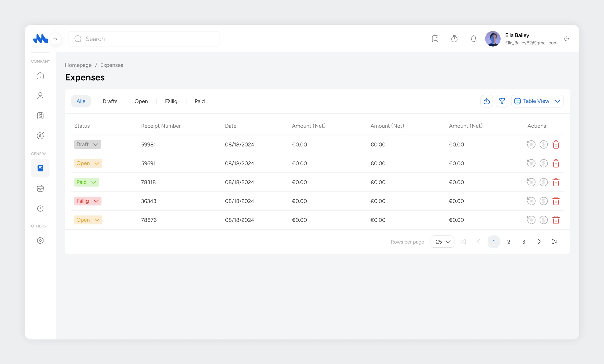Open the contacts person icon in sidebar
604x364 pixels.
tap(40, 96)
